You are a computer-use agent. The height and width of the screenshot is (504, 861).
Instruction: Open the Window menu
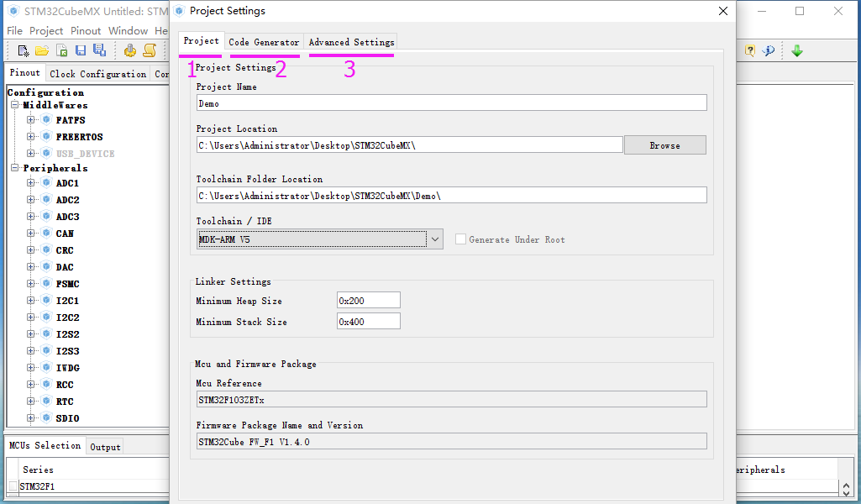(x=128, y=31)
